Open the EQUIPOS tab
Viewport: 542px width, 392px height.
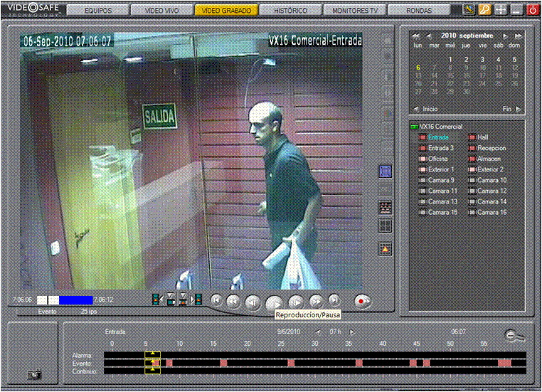(98, 11)
